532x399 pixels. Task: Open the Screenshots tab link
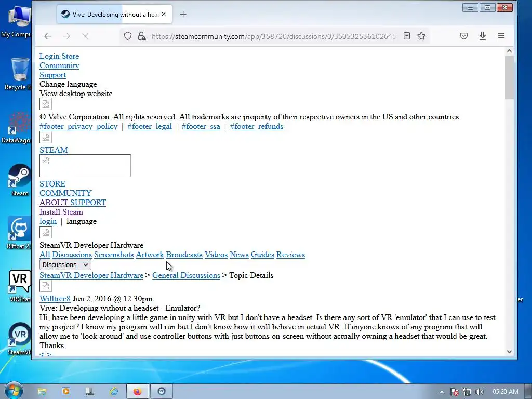(x=114, y=255)
